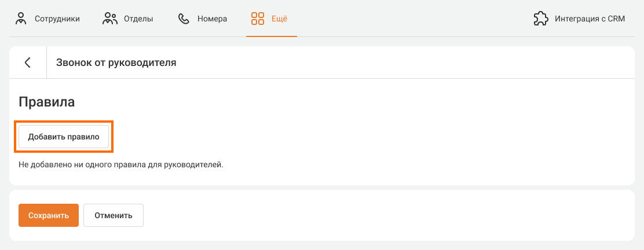Viewport: 644px width, 250px height.
Task: Click the Правила section heading
Action: point(47,102)
